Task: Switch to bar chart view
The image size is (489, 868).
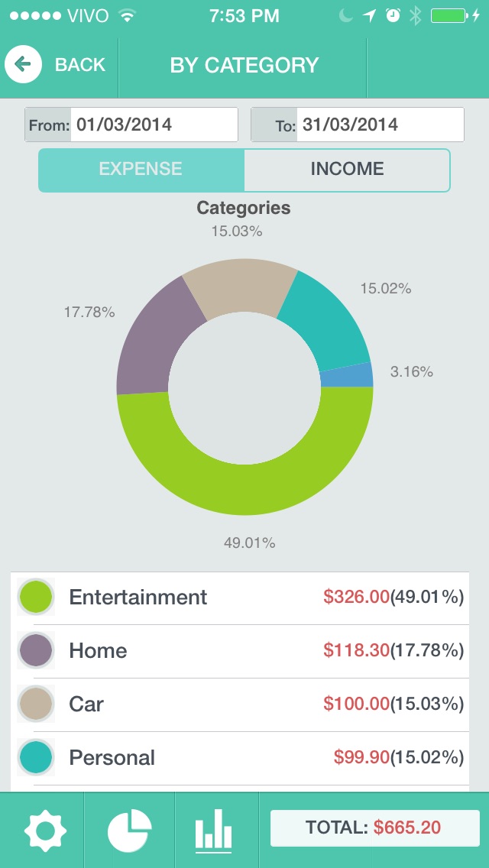Action: click(213, 830)
